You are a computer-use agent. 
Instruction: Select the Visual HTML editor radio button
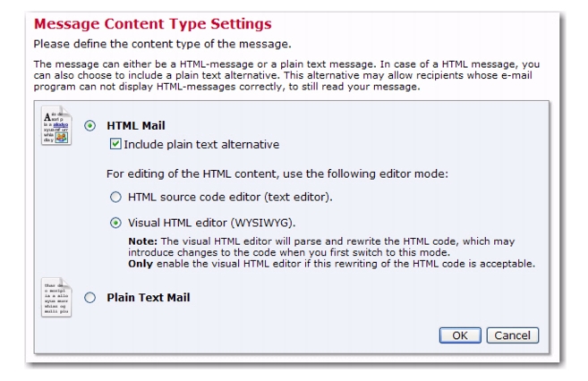click(x=115, y=223)
